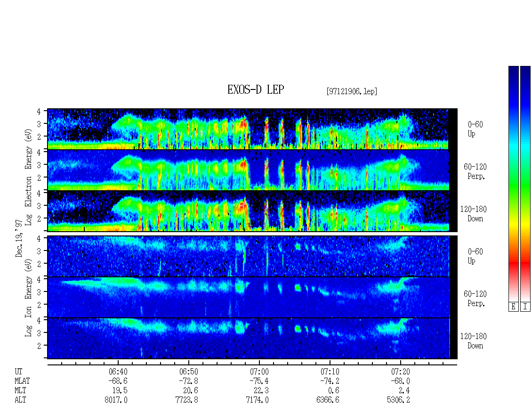The height and width of the screenshot is (412, 532).
Task: Click the 07:00 UT time label
Action: [259, 372]
